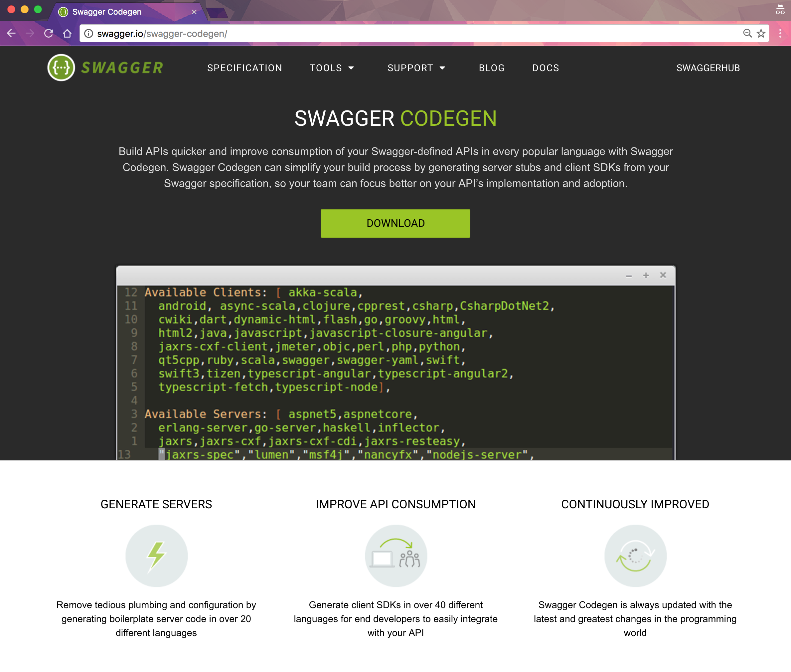Close the Swagger Codegen browser tab

(x=194, y=12)
